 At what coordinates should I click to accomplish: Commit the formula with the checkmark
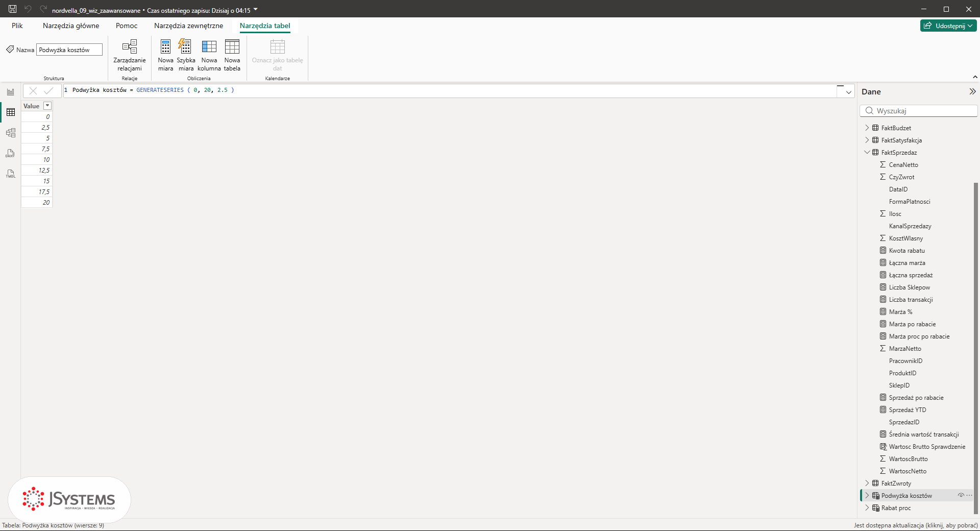tap(48, 91)
